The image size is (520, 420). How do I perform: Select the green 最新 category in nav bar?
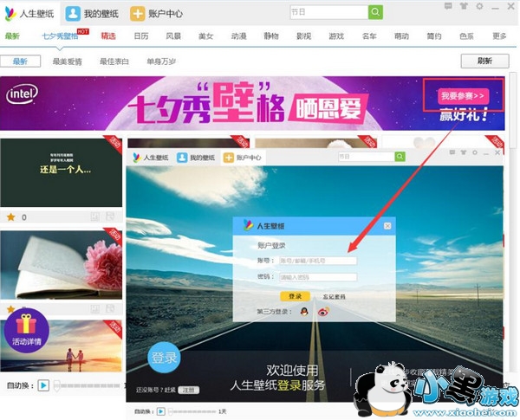tap(12, 36)
